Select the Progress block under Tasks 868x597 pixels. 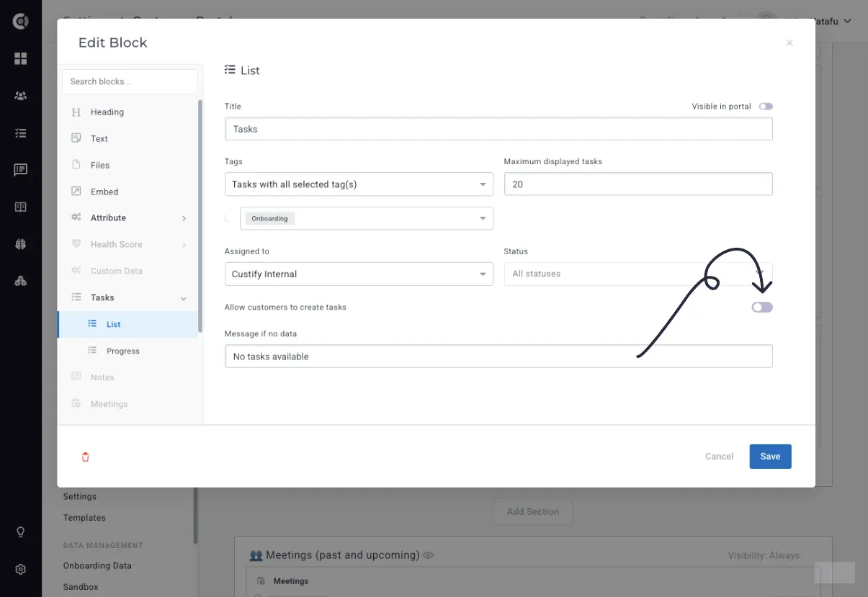(123, 351)
